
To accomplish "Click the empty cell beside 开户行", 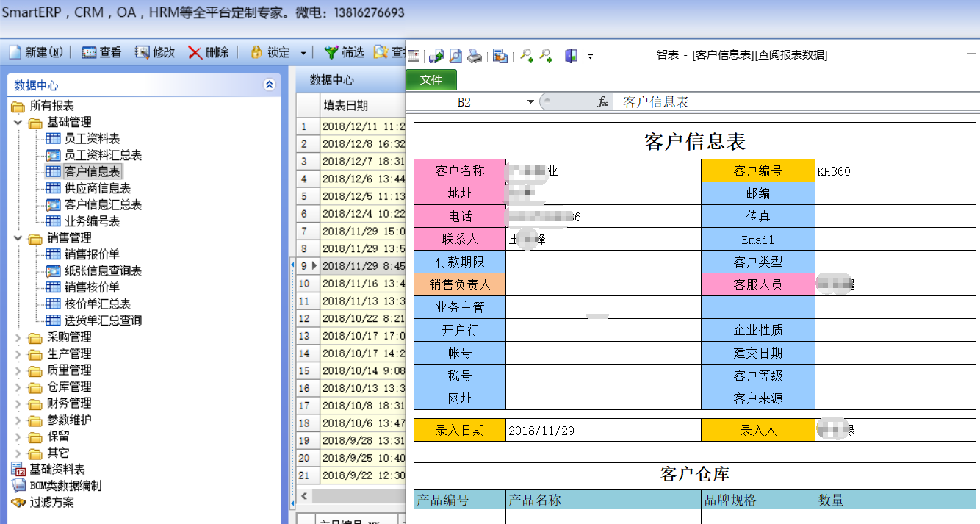I will [603, 330].
